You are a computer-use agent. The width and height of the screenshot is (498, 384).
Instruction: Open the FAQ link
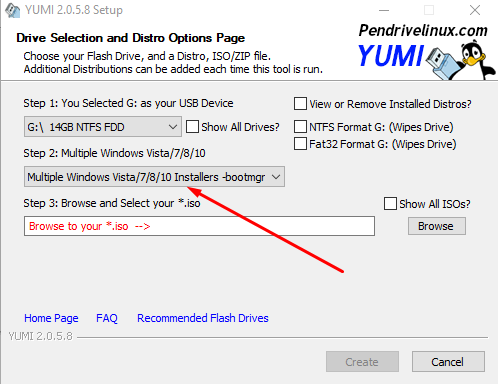coord(107,318)
